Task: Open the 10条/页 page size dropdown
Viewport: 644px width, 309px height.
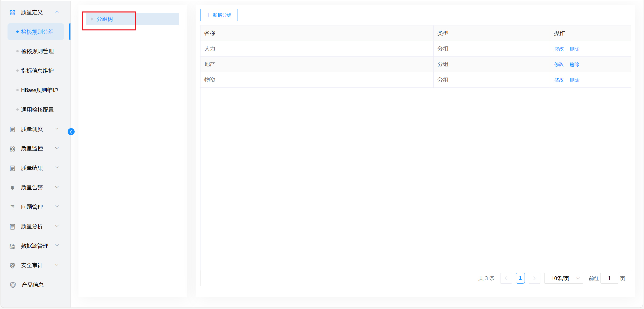Action: coord(563,278)
